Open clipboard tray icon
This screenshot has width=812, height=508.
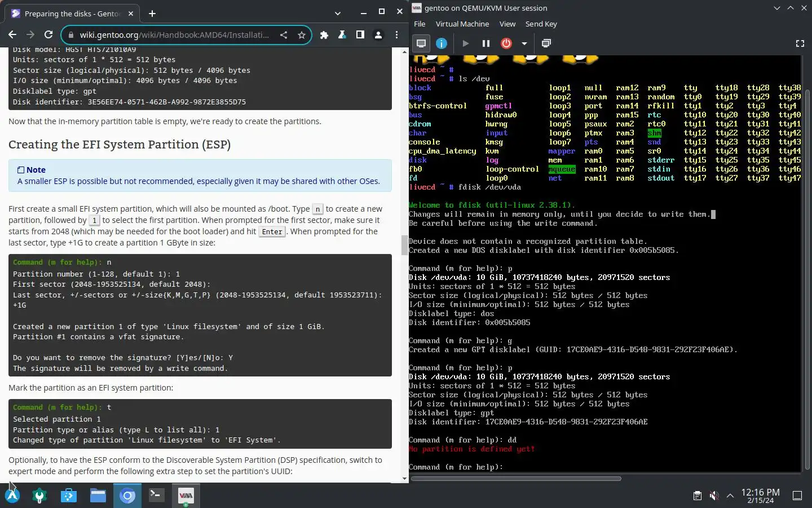pyautogui.click(x=698, y=496)
